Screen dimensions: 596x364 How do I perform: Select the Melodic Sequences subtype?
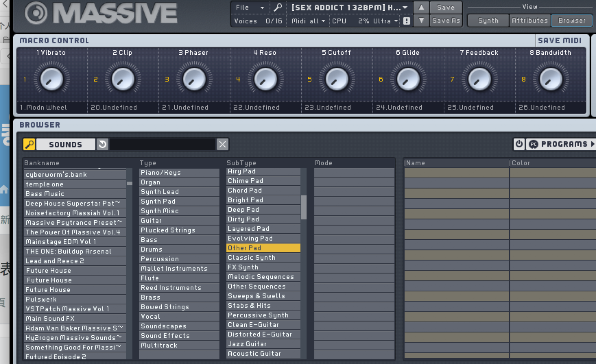(x=263, y=277)
